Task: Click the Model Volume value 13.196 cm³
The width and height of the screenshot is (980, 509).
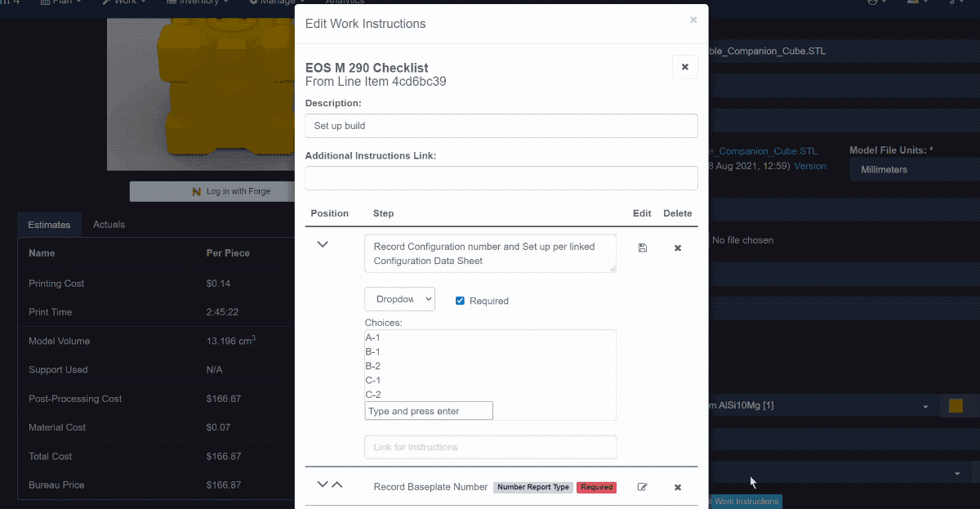Action: 231,341
